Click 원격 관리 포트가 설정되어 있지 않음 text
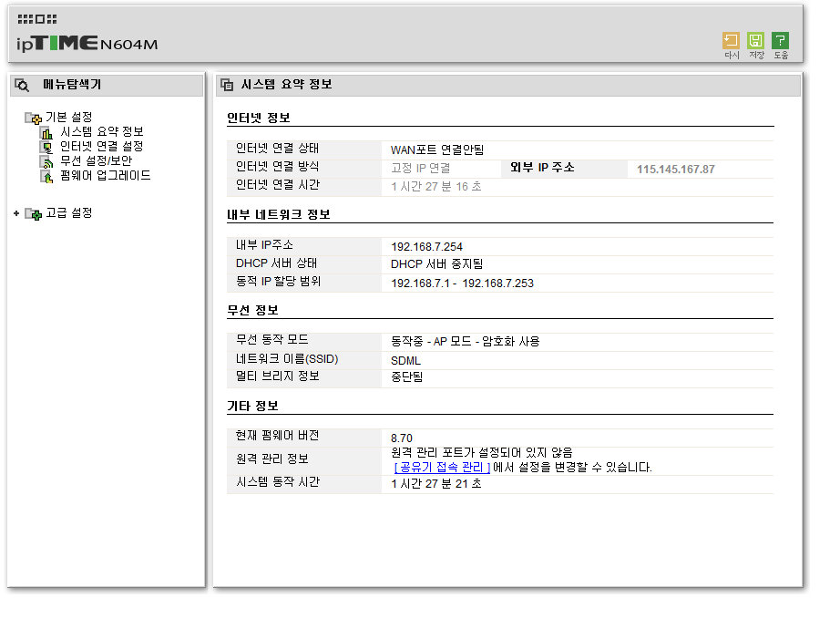Viewport: 840px width, 629px height. tap(482, 452)
